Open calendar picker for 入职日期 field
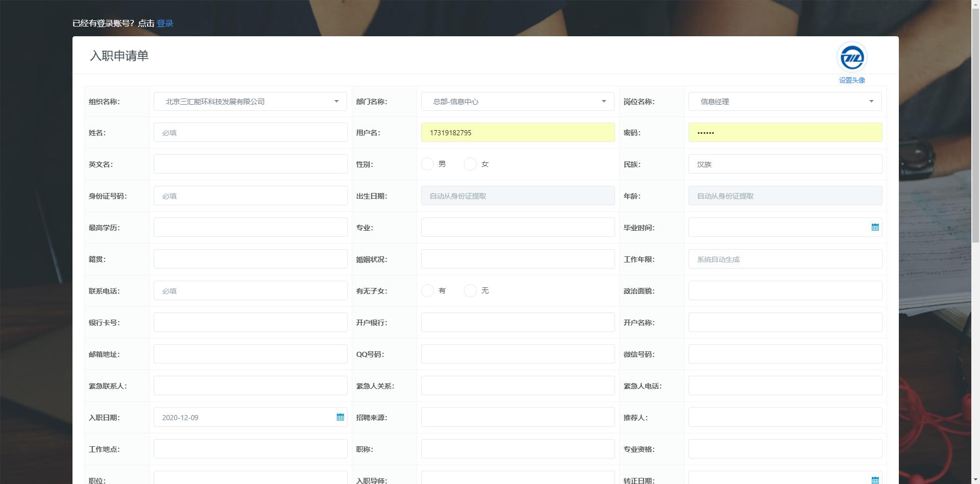The height and width of the screenshot is (484, 980). coord(340,417)
